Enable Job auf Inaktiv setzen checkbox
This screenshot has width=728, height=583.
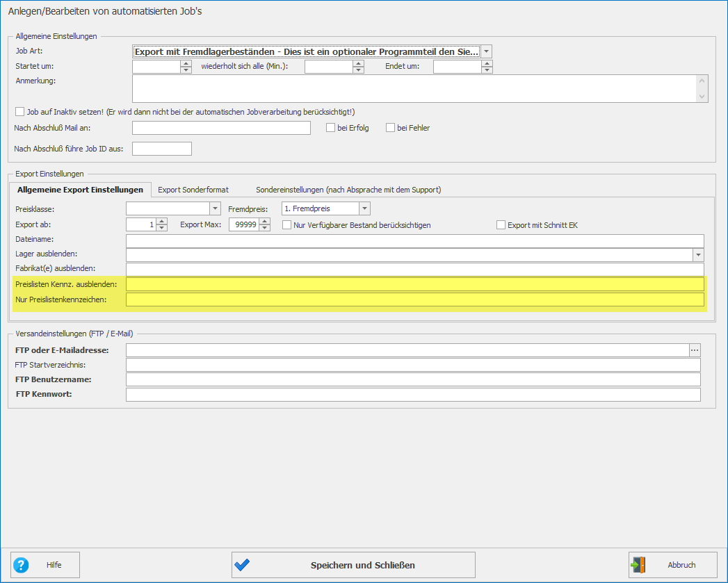[19, 112]
